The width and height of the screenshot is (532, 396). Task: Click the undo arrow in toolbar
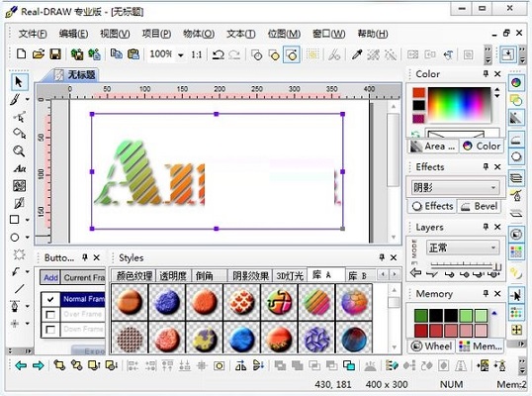tap(218, 54)
